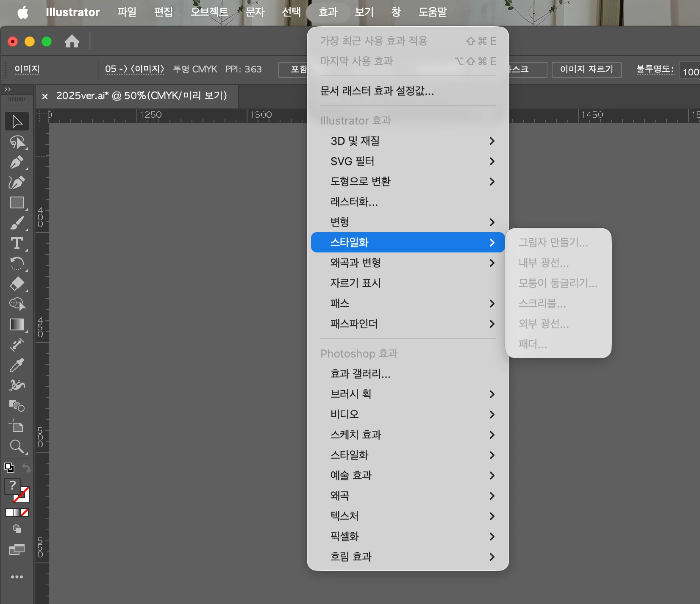
Task: Select the 2025ver.ai document tab
Action: coord(137,96)
